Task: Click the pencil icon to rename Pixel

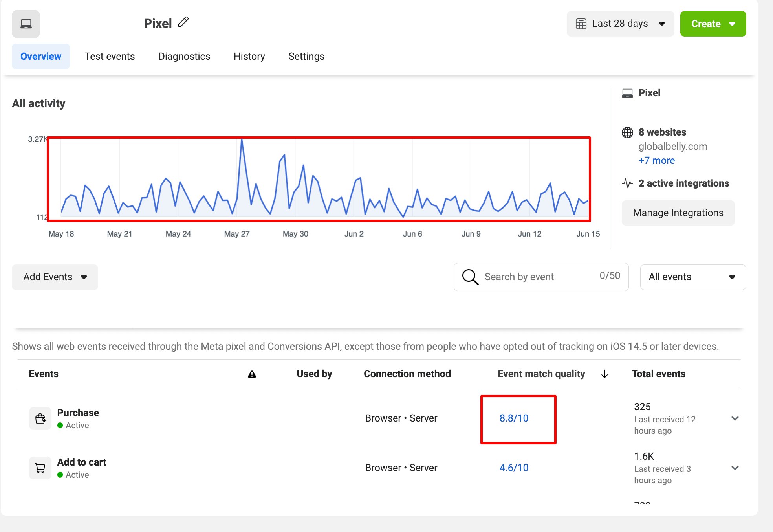Action: point(183,22)
